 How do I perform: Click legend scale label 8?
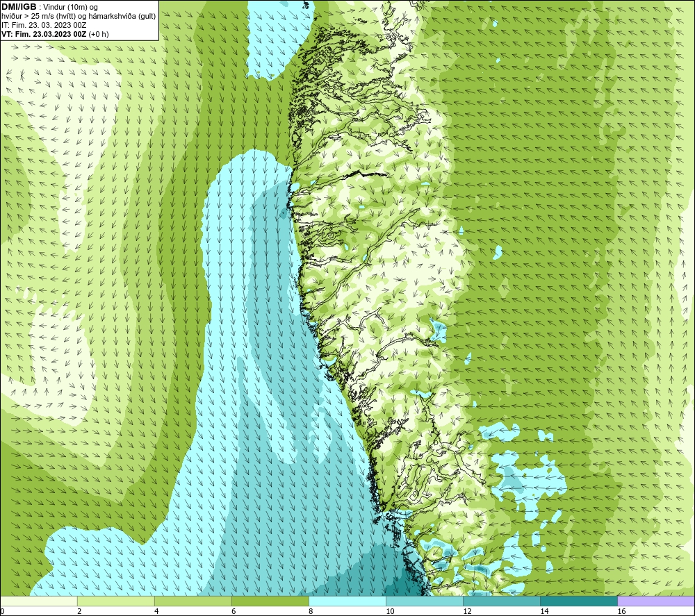coord(311,612)
